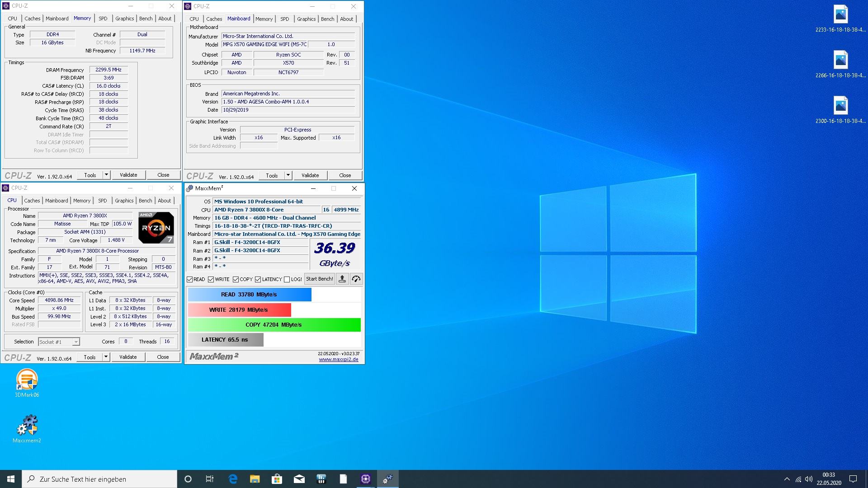Image resolution: width=868 pixels, height=488 pixels.
Task: Open Bench tab in CPU-Z Mainboard window
Action: tap(327, 19)
